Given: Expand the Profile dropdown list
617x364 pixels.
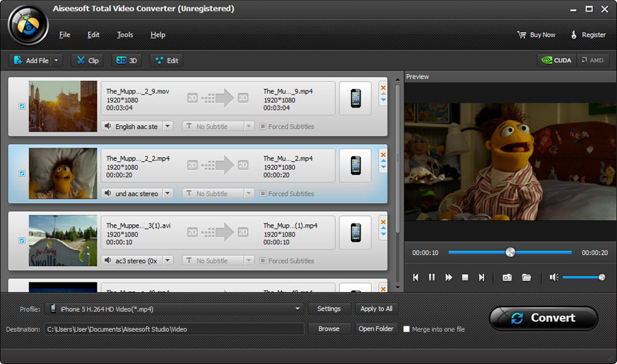Looking at the screenshot, I should [x=298, y=309].
